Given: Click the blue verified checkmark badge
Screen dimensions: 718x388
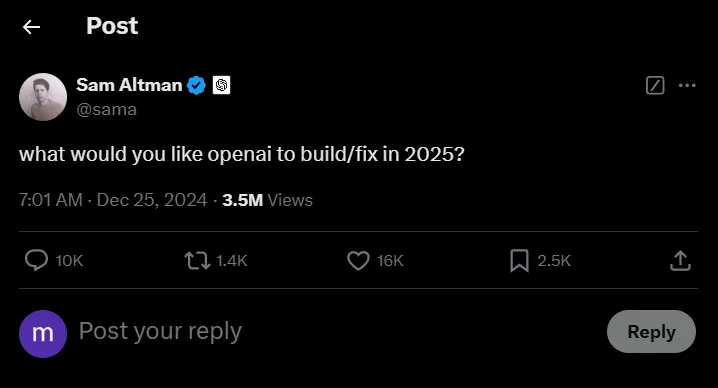Looking at the screenshot, I should (x=196, y=85).
